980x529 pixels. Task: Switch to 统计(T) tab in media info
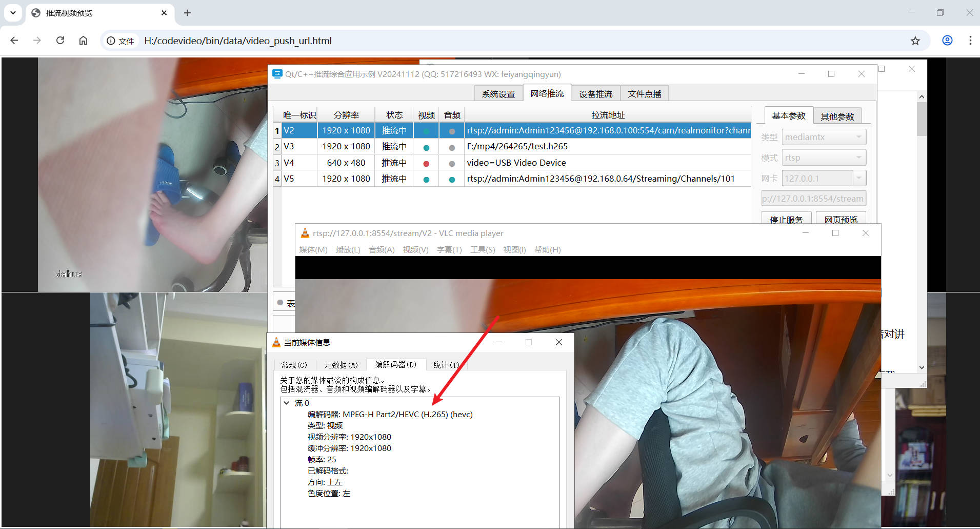click(x=446, y=365)
